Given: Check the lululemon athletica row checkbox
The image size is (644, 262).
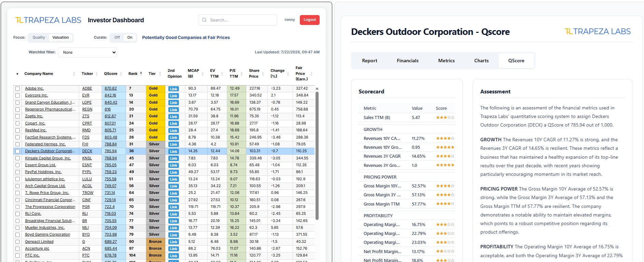Looking at the screenshot, I should pyautogui.click(x=17, y=179).
